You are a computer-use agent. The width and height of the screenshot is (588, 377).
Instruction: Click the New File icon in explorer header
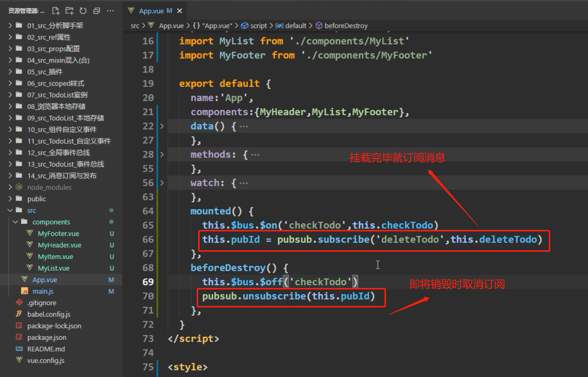pos(56,11)
